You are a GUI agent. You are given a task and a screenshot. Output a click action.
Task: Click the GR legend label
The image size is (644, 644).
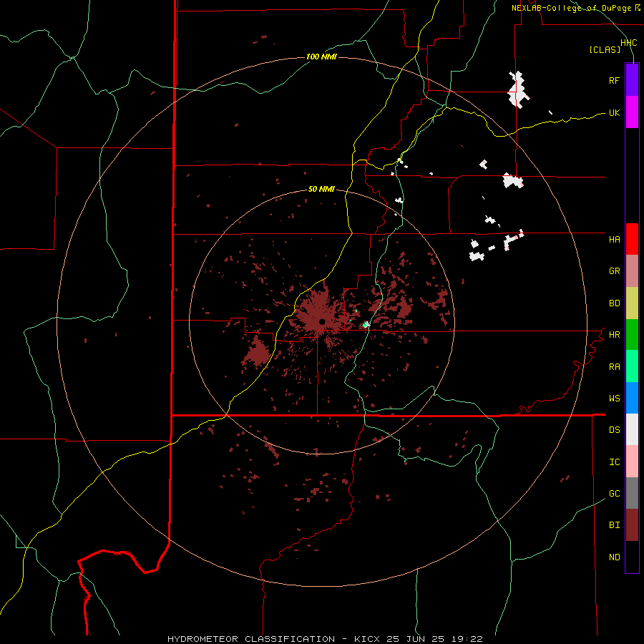pyautogui.click(x=614, y=271)
